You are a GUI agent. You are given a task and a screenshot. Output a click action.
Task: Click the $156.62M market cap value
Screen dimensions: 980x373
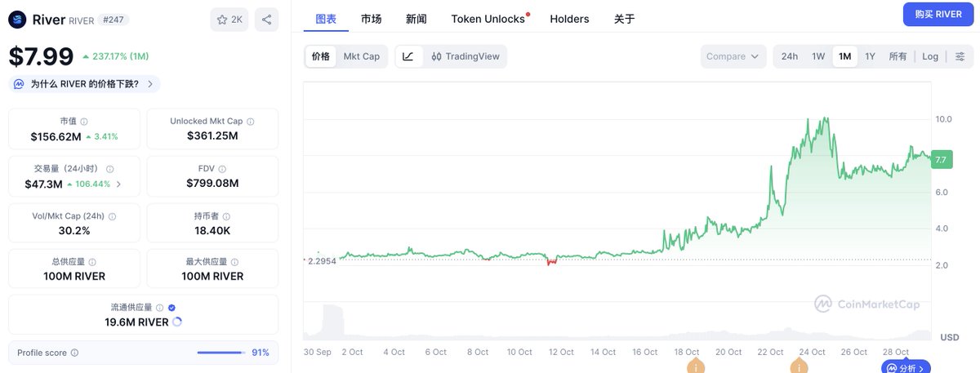pyautogui.click(x=56, y=136)
